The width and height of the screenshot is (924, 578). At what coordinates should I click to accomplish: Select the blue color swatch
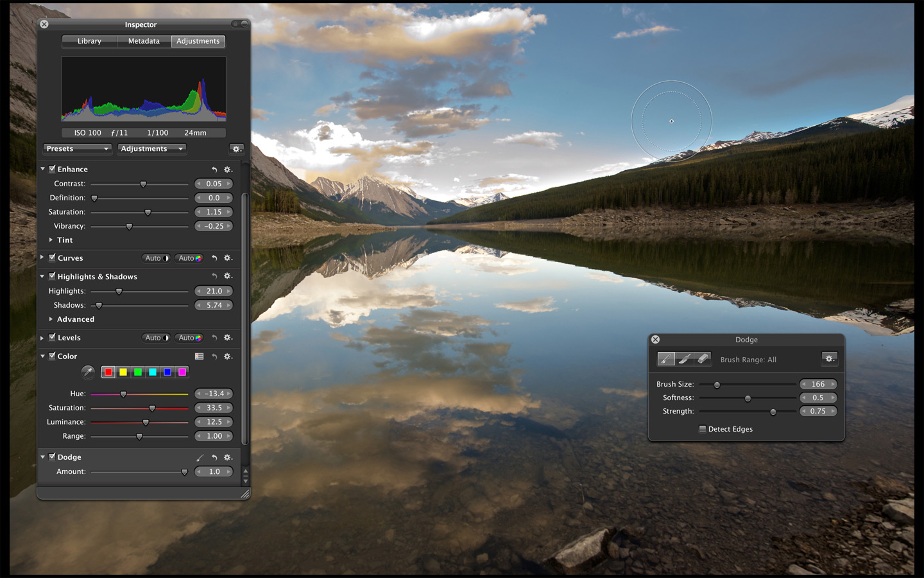167,372
